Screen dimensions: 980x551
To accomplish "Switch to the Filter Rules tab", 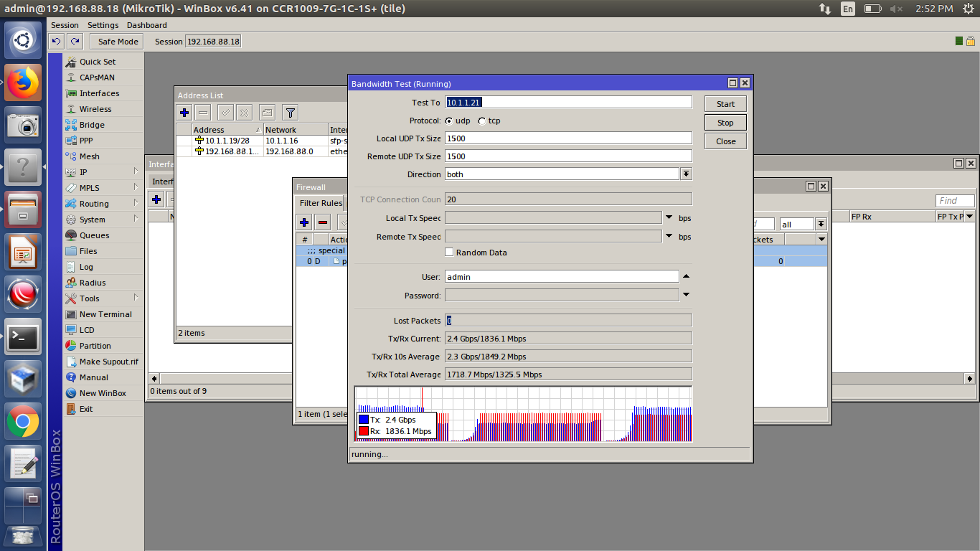I will coord(321,203).
